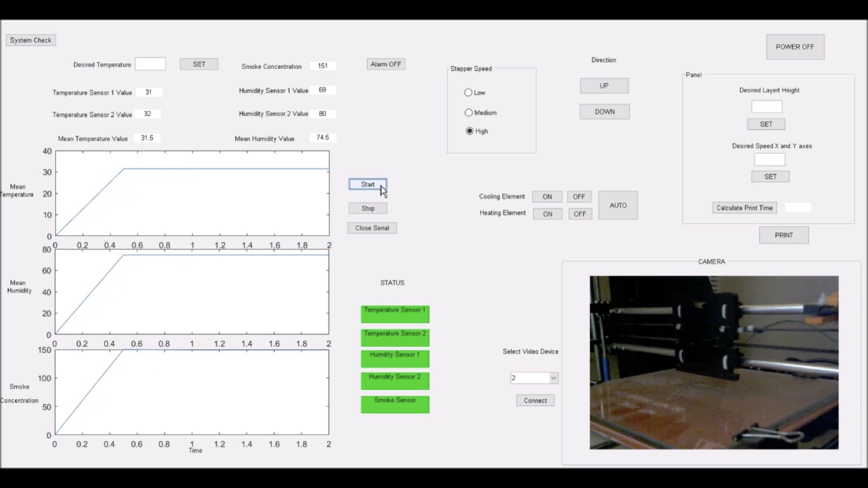The image size is (868, 488).
Task: Click the POWER OFF button
Action: pos(795,47)
